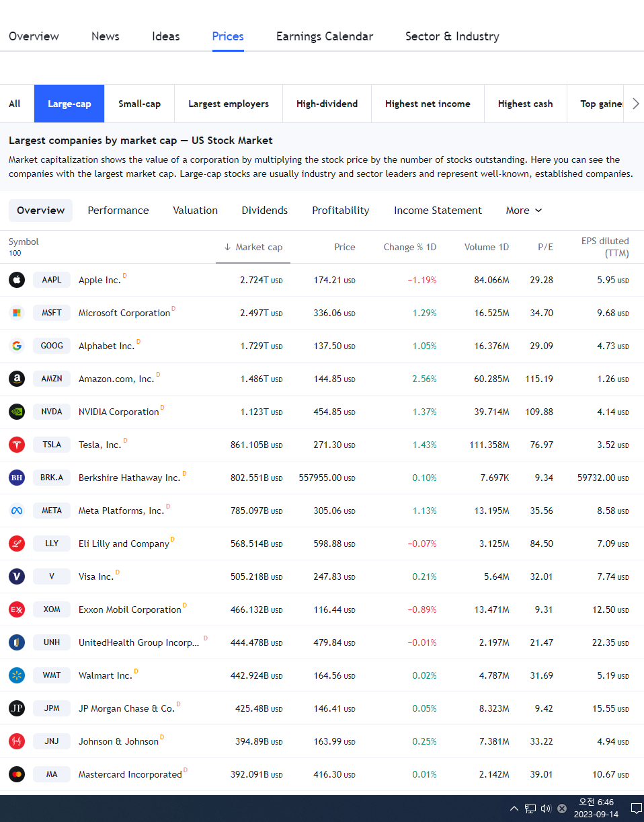Open the Earnings Calendar tab
The width and height of the screenshot is (644, 822).
[325, 36]
